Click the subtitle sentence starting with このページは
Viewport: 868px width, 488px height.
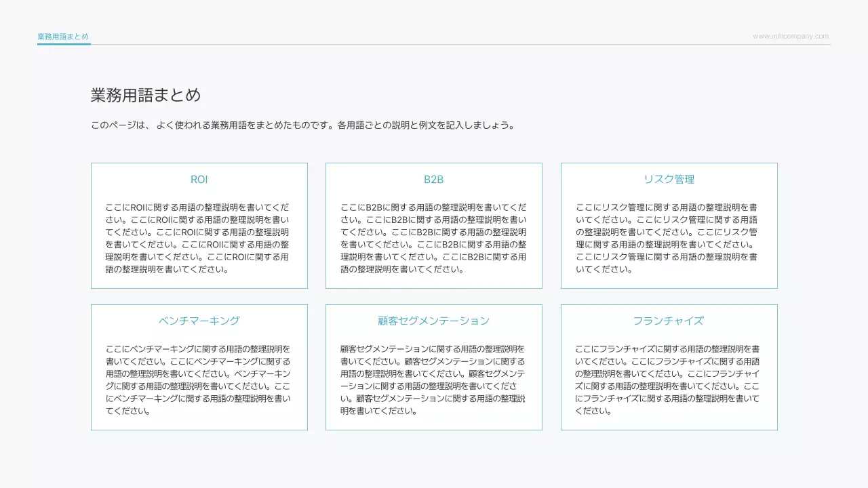(x=212, y=125)
